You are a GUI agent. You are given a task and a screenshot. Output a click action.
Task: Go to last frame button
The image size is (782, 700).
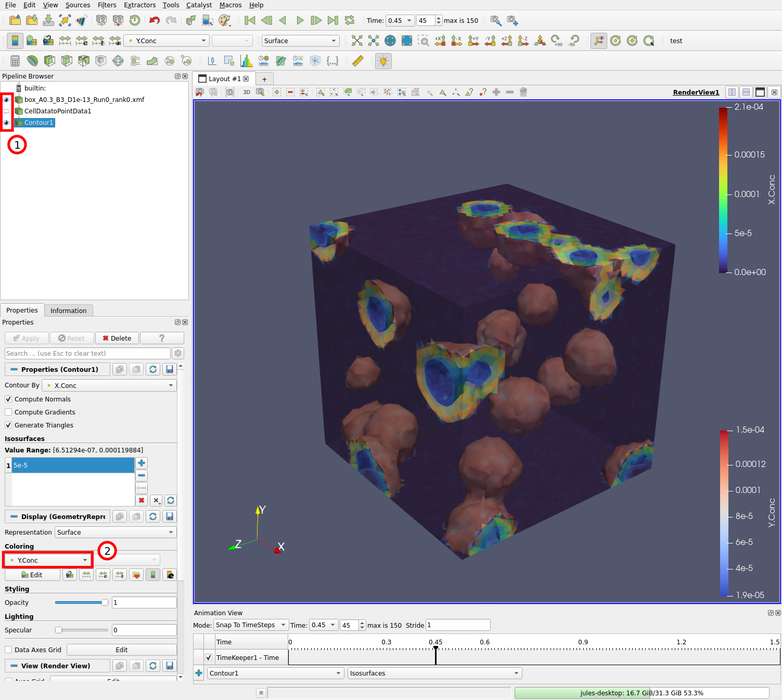[333, 20]
